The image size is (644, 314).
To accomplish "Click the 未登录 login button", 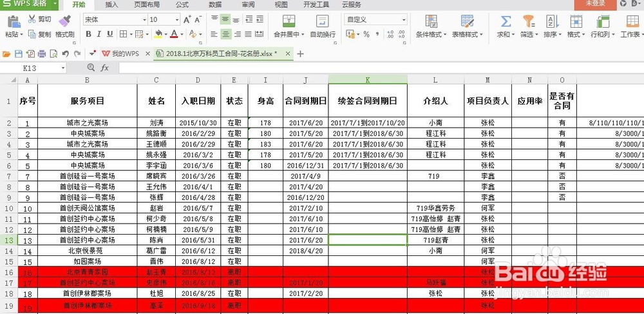I will 595,4.
